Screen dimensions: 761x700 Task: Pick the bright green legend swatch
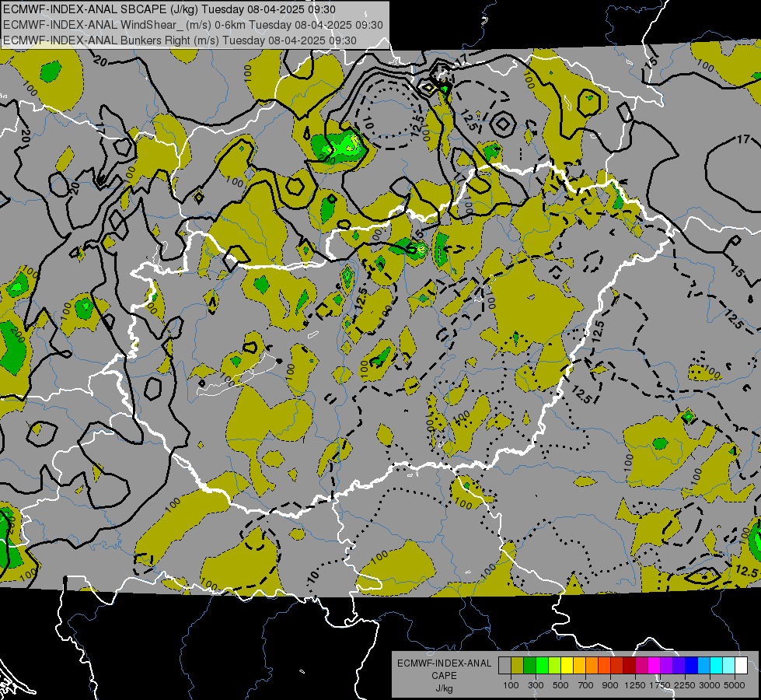(x=542, y=666)
